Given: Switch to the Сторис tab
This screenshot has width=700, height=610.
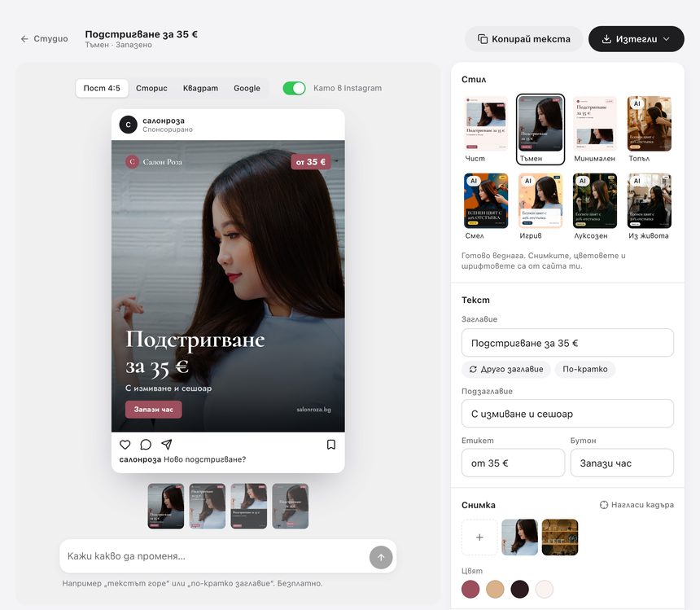Looking at the screenshot, I should 151,88.
